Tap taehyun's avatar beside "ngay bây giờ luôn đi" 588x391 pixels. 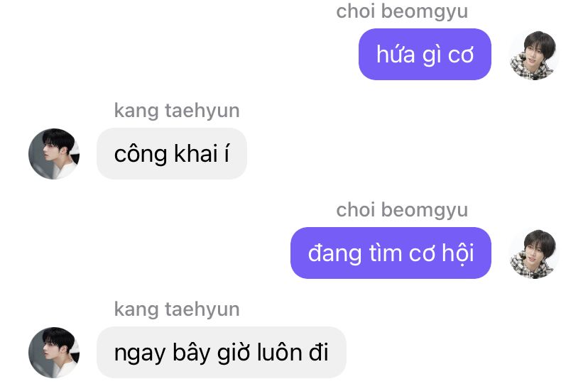pyautogui.click(x=54, y=353)
